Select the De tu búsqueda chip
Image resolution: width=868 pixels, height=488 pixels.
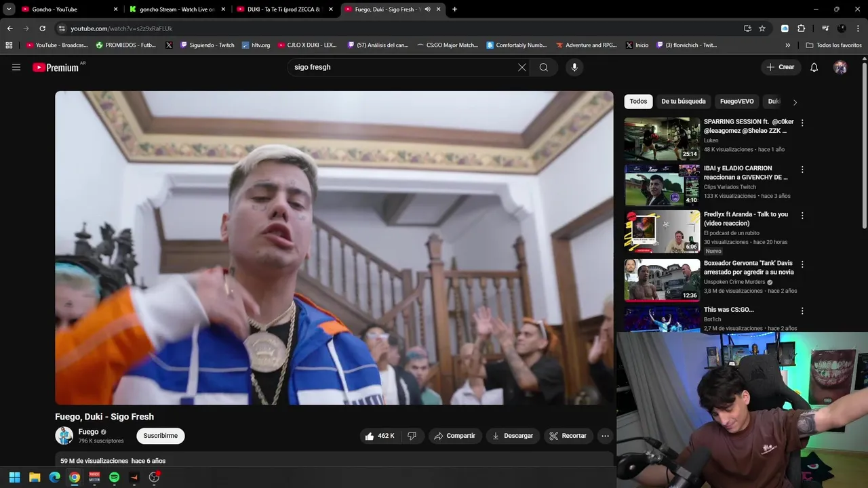(x=684, y=102)
